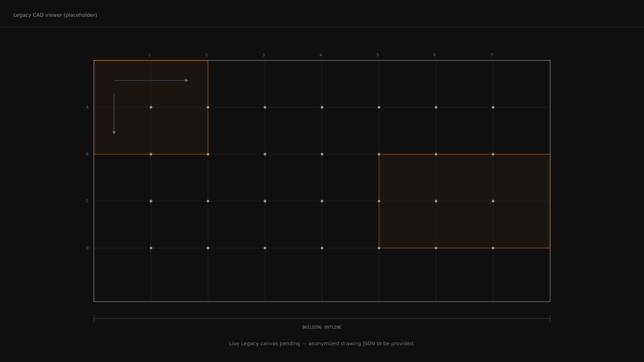Select row gridline label D
Viewport: 644px width, 362px height.
(87, 248)
